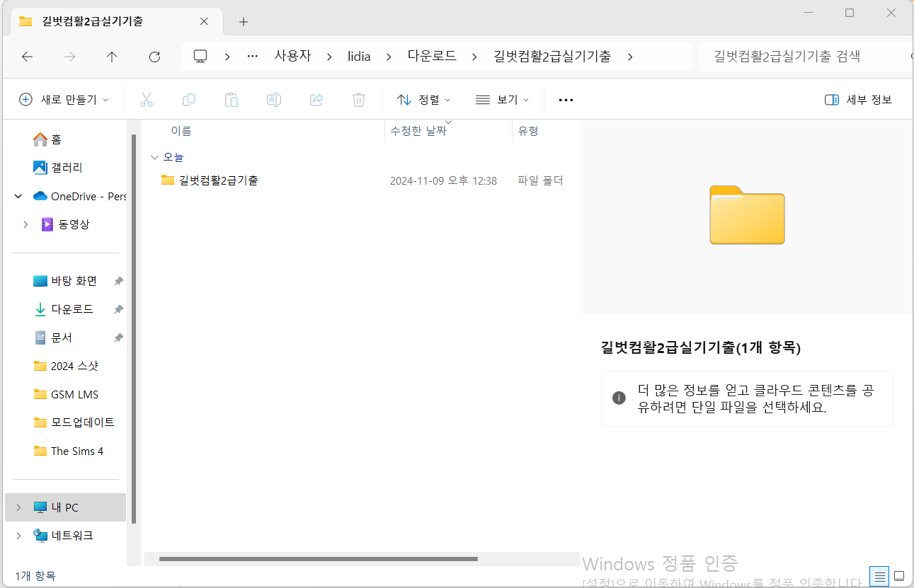Click the horizontal scrollbar in file list
914x588 pixels.
(319, 559)
